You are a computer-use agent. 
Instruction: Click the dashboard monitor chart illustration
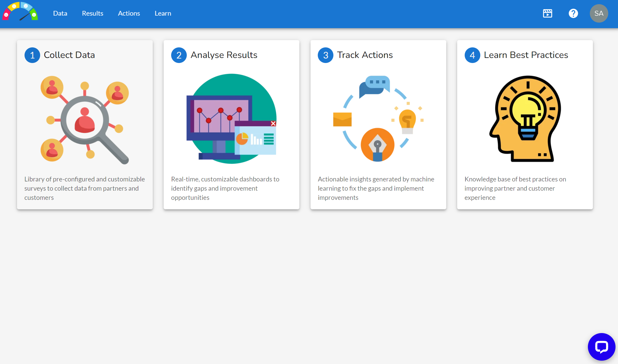tap(231, 119)
